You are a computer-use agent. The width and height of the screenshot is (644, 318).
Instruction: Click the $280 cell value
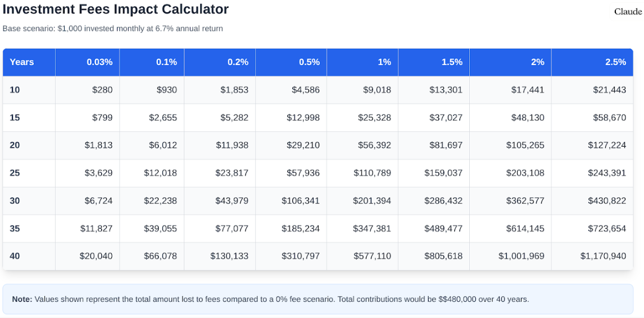[102, 90]
